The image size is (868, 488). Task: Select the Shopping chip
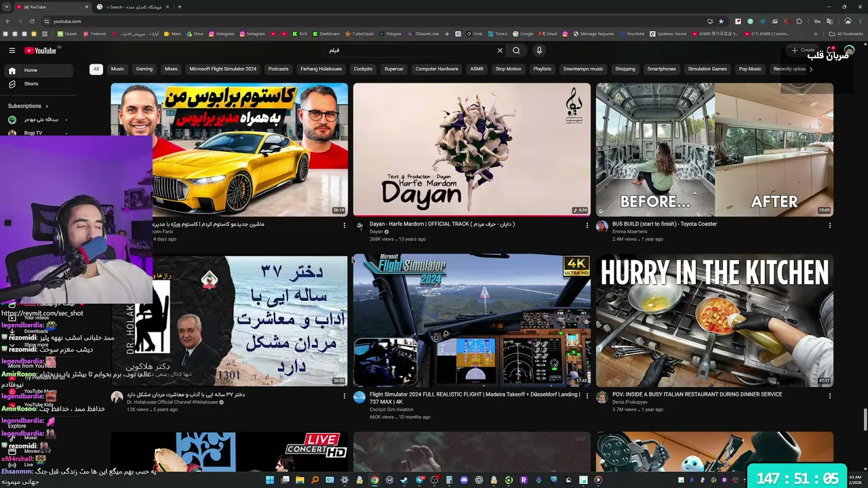pos(625,69)
